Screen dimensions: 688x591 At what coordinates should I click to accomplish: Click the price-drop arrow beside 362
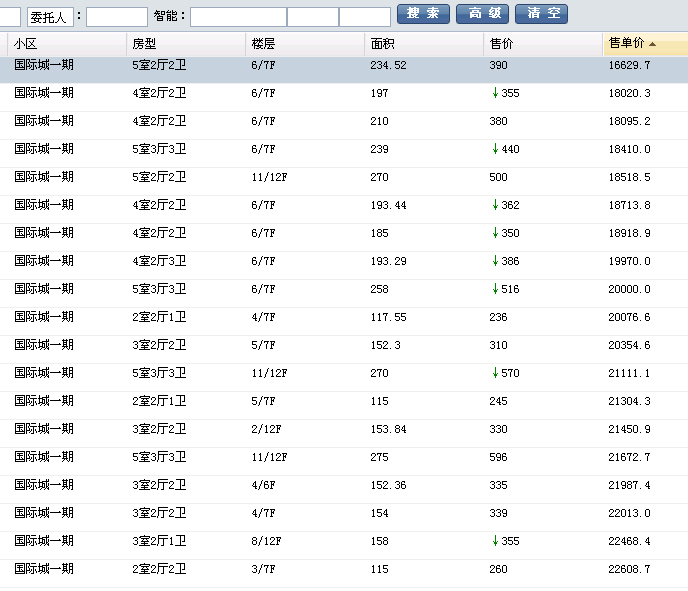click(x=495, y=205)
